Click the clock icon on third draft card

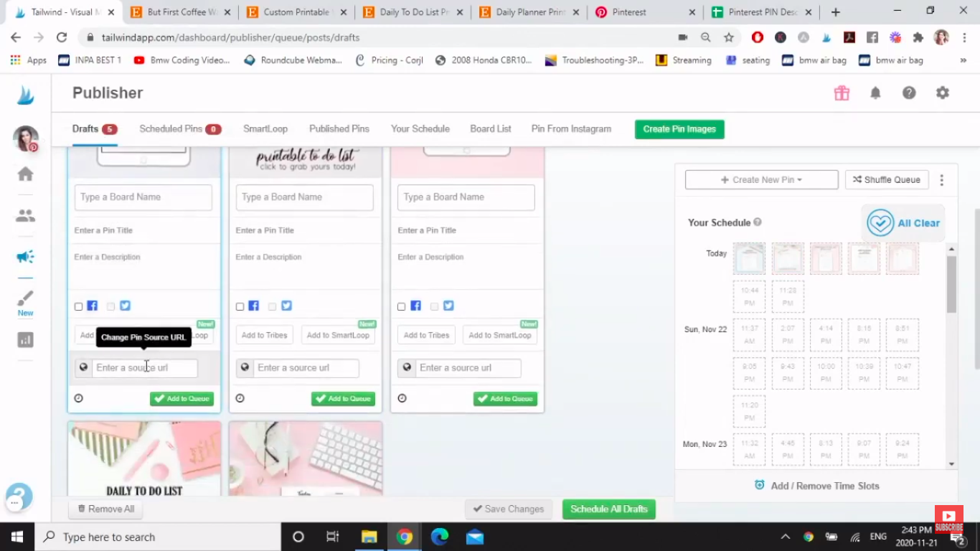pos(402,398)
